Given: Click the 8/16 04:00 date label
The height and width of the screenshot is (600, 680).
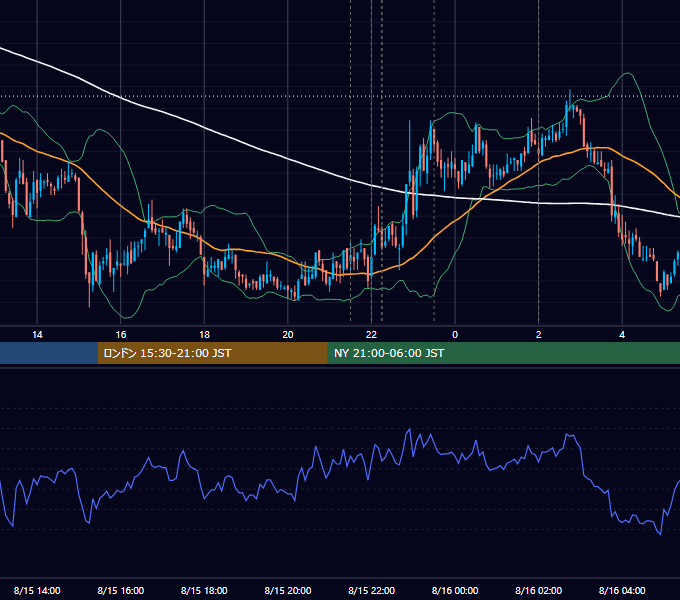Looking at the screenshot, I should (x=622, y=590).
